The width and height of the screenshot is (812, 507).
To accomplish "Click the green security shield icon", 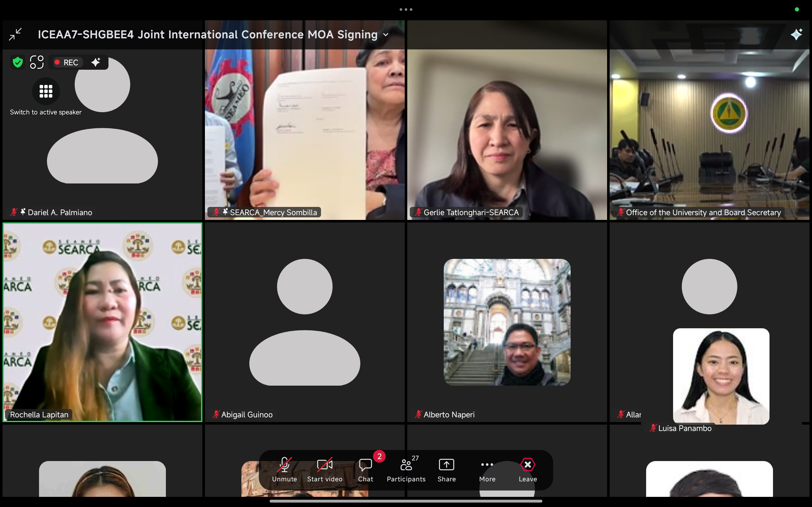I will 17,62.
